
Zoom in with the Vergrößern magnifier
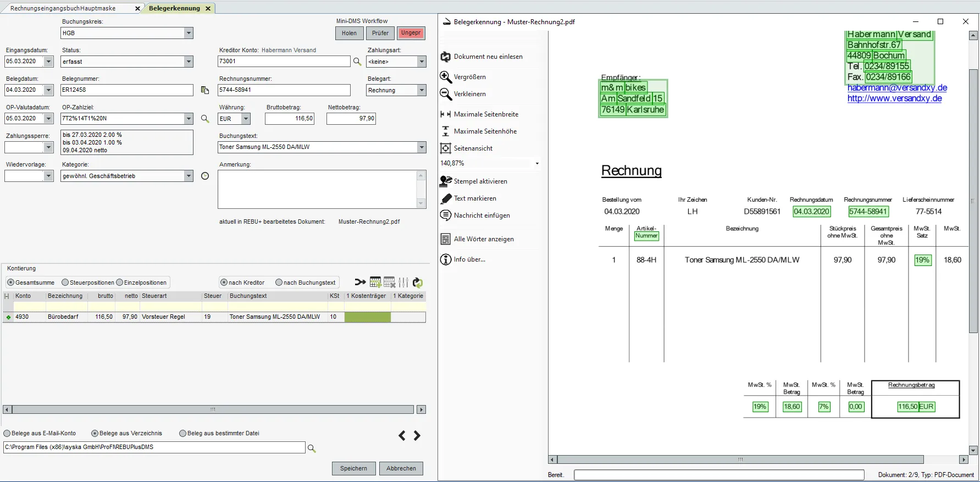[x=446, y=77]
